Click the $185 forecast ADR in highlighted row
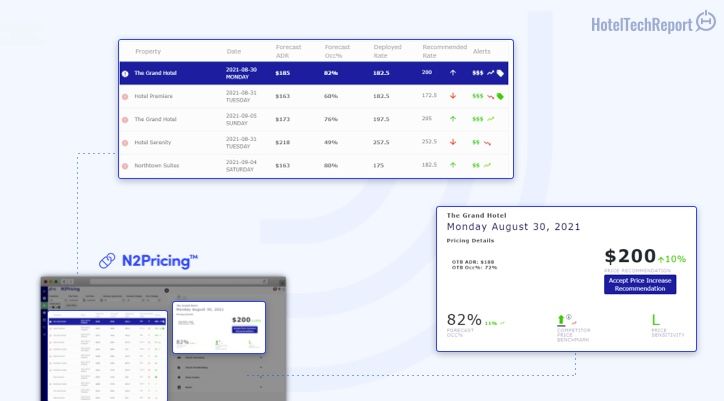The height and width of the screenshot is (401, 724). (283, 73)
